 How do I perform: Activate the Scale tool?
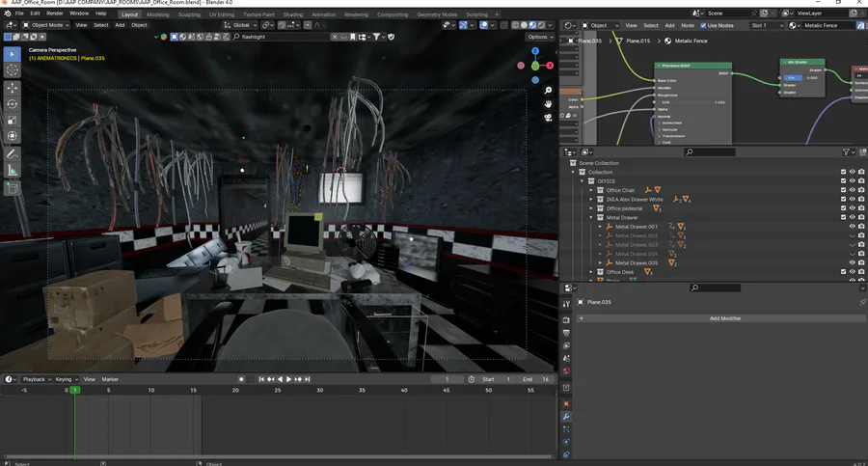(13, 120)
